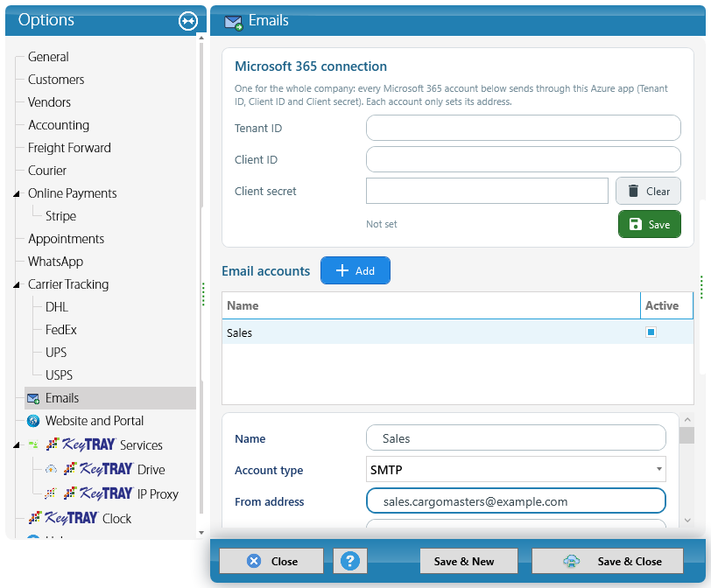
Task: Click the plus icon on Add button
Action: coord(341,270)
